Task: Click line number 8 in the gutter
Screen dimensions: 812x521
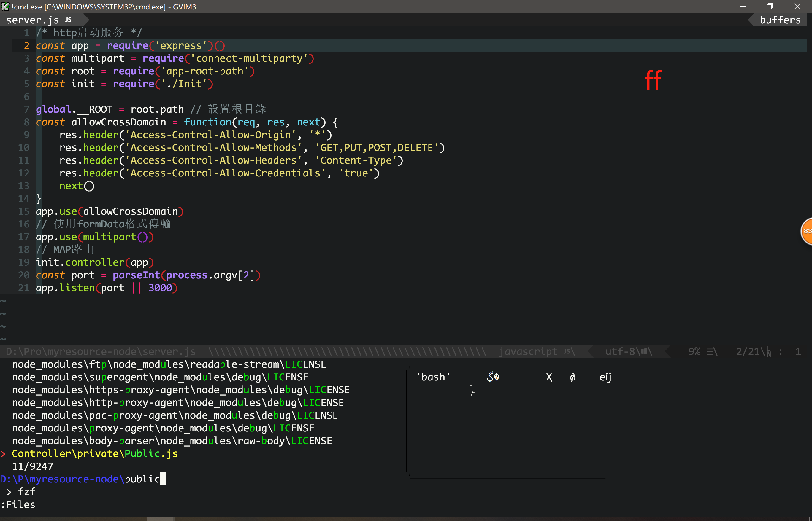Action: click(26, 122)
